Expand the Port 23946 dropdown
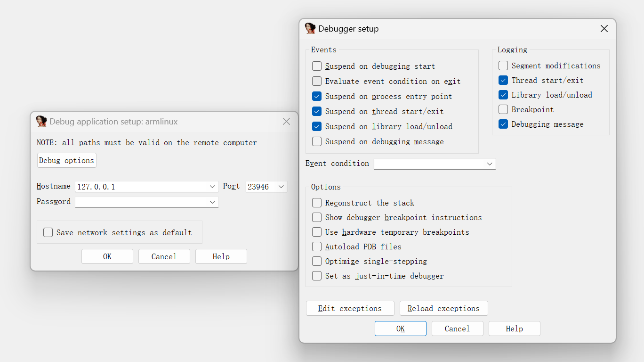The image size is (644, 362). point(281,187)
